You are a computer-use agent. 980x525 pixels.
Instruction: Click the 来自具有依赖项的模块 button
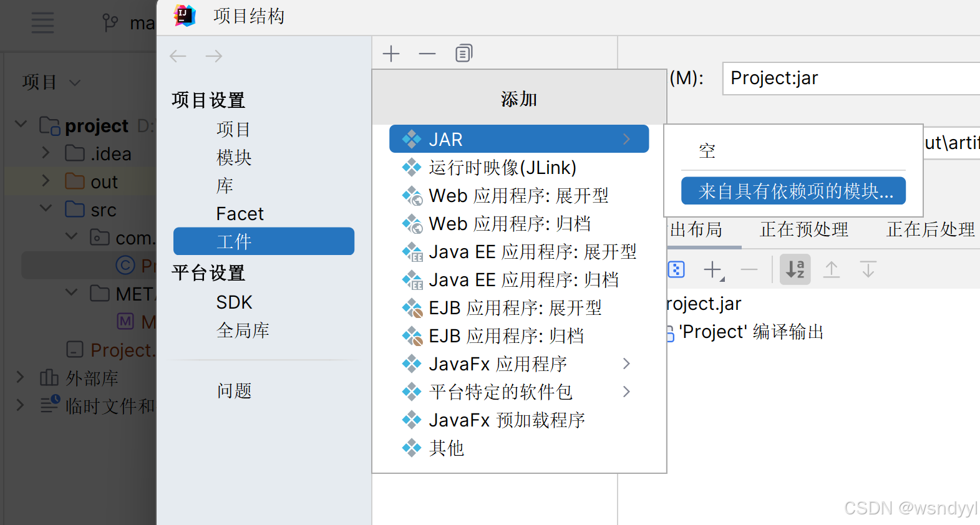[x=793, y=191]
